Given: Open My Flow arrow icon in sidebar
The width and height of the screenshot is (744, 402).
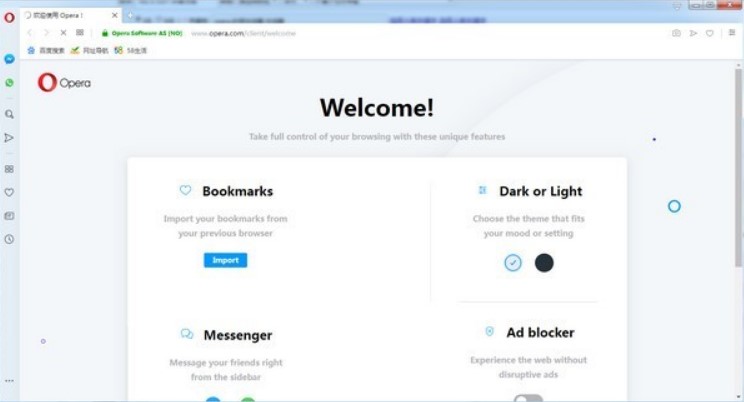Looking at the screenshot, I should (x=9, y=138).
